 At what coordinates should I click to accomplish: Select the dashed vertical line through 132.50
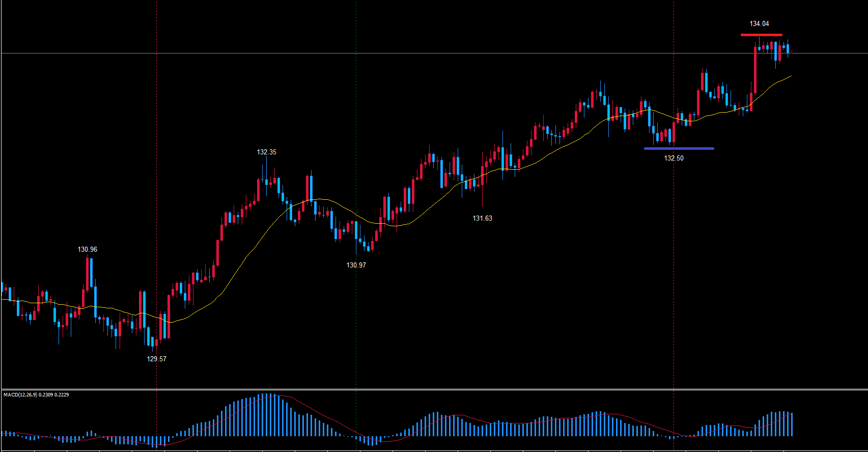point(674,76)
